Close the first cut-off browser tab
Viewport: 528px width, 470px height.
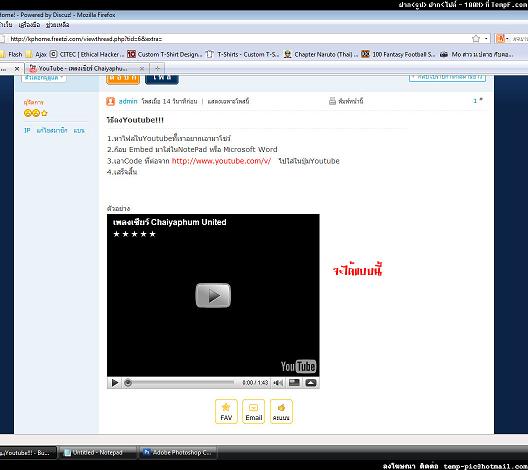coord(17,69)
